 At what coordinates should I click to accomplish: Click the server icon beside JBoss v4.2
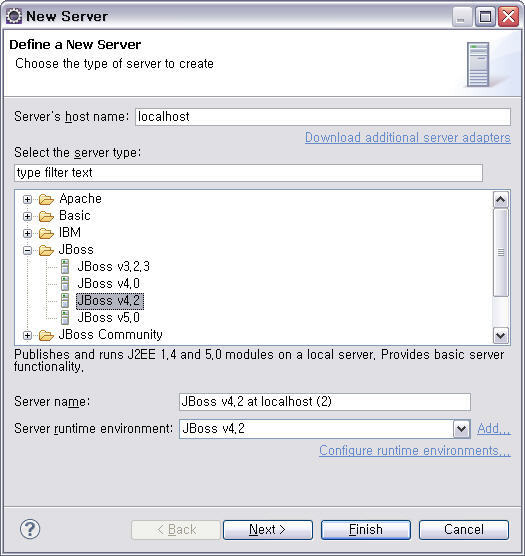[x=65, y=301]
